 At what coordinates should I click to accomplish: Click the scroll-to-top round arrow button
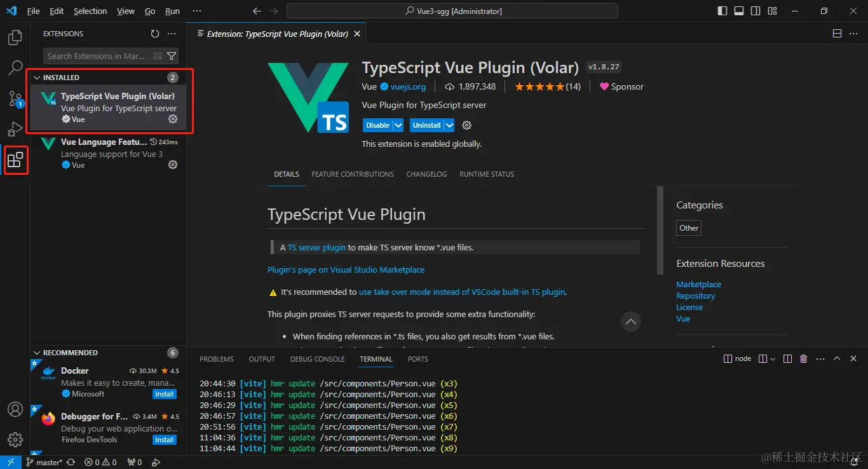point(630,322)
